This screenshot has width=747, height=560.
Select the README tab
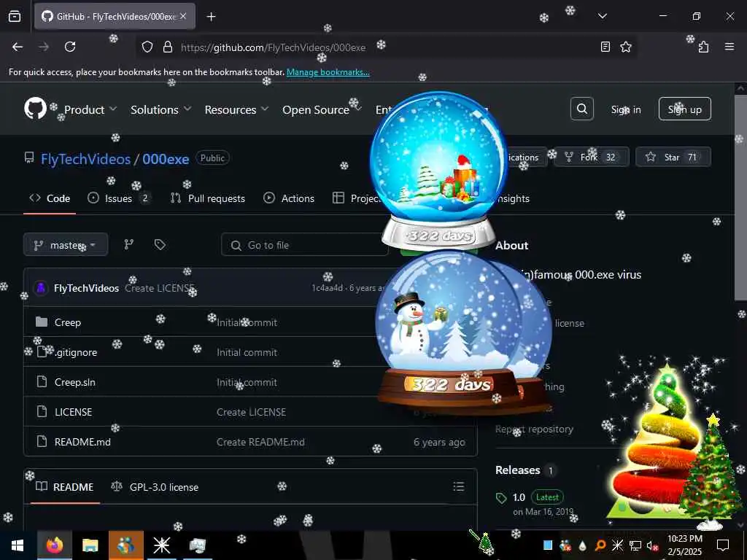click(x=65, y=486)
